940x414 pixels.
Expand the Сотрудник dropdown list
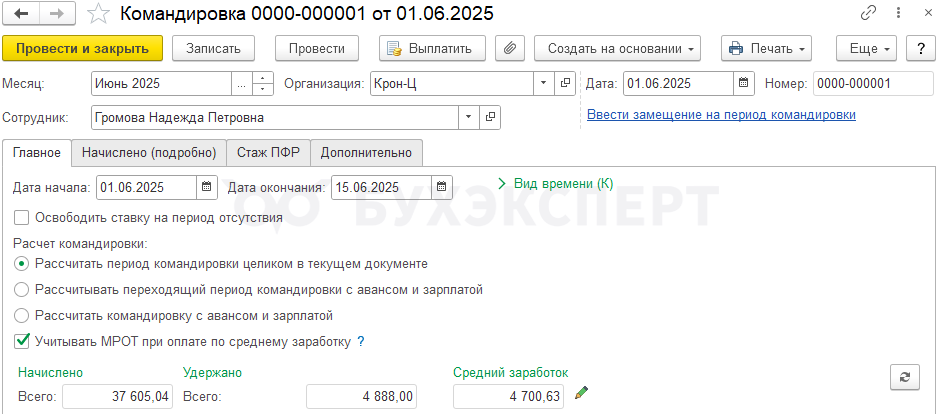click(x=469, y=117)
